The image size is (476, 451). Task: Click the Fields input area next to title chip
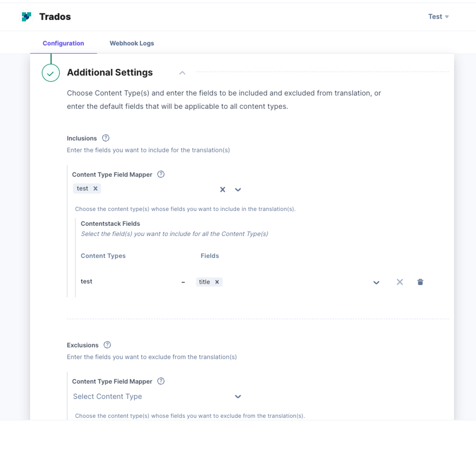pos(296,282)
